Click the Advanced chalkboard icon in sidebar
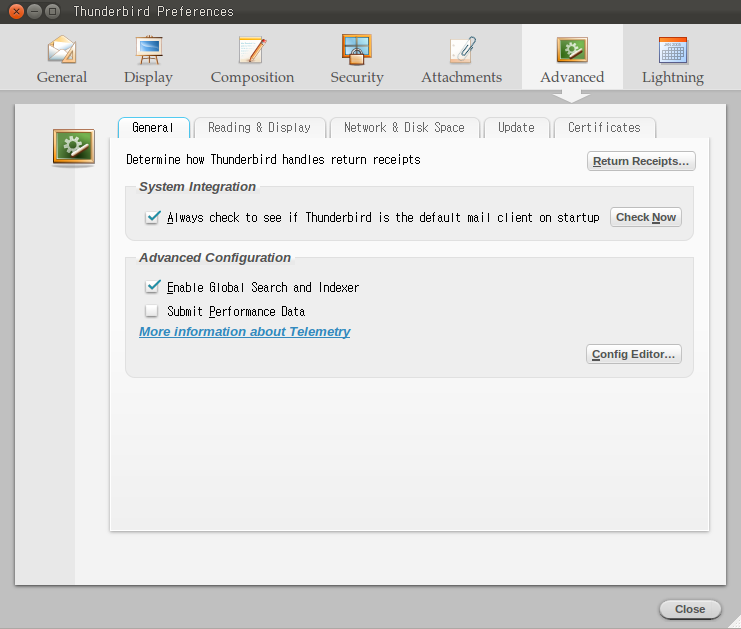 (x=74, y=147)
